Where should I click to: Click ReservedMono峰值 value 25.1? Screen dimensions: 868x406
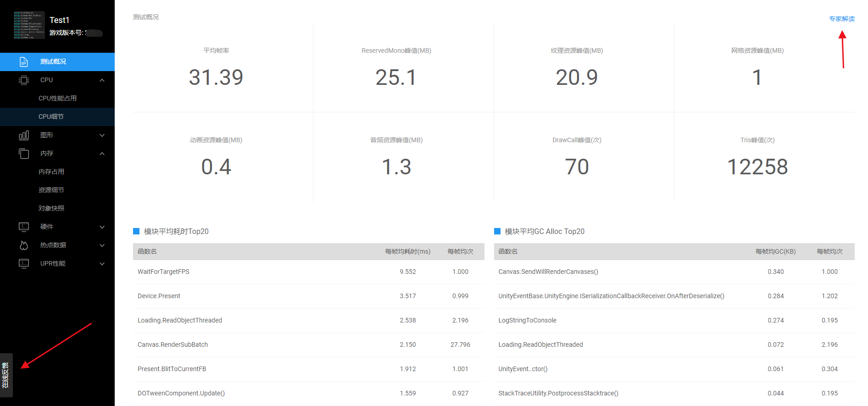396,77
